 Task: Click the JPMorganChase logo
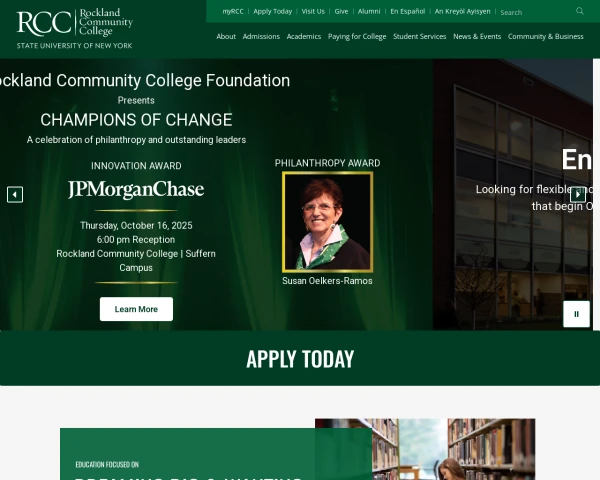[136, 190]
